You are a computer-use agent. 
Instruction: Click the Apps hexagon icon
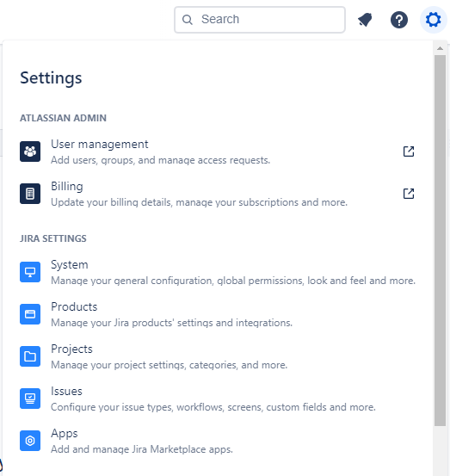point(30,441)
